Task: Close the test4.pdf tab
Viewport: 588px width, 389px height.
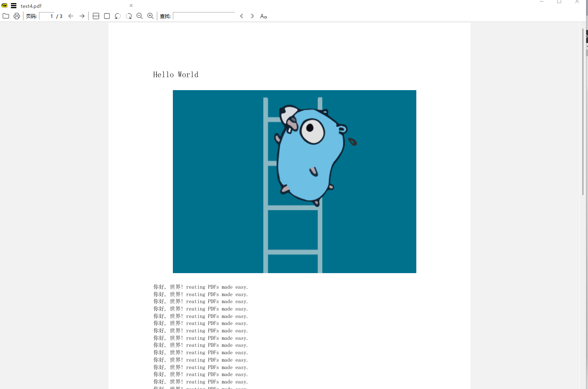Action: click(x=131, y=5)
